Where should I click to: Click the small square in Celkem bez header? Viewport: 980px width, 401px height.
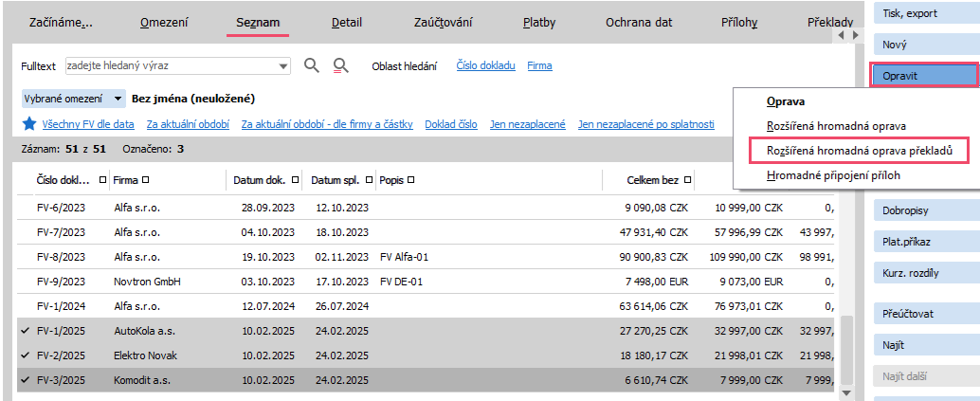pyautogui.click(x=687, y=180)
